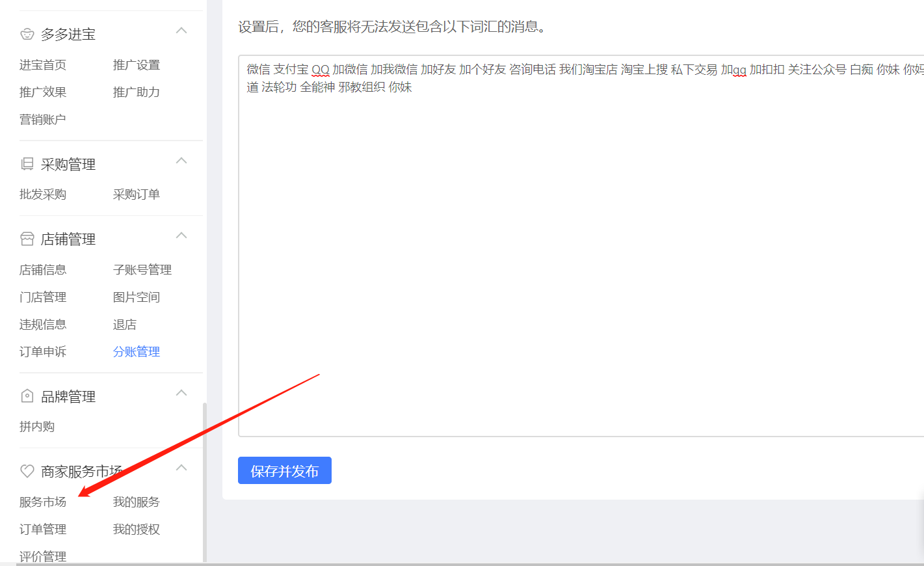Open 分账管理 highlighted link
Image resolution: width=924 pixels, height=566 pixels.
coord(137,351)
